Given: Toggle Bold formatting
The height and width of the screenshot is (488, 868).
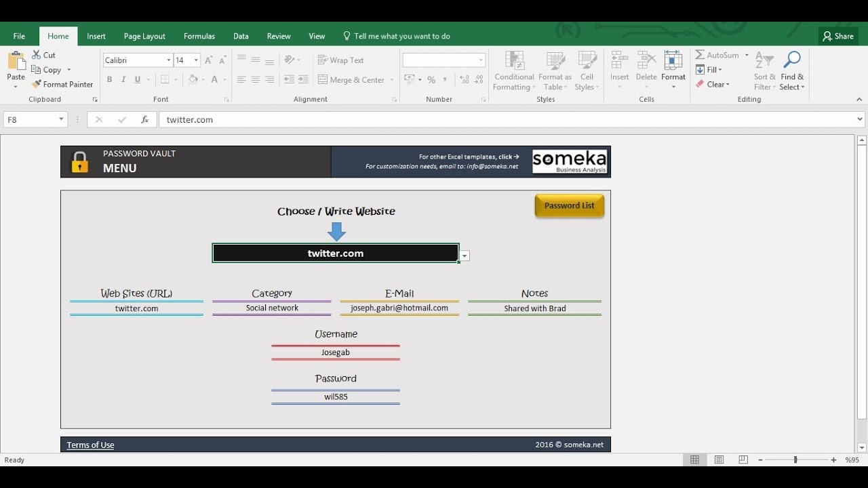Looking at the screenshot, I should (x=109, y=80).
